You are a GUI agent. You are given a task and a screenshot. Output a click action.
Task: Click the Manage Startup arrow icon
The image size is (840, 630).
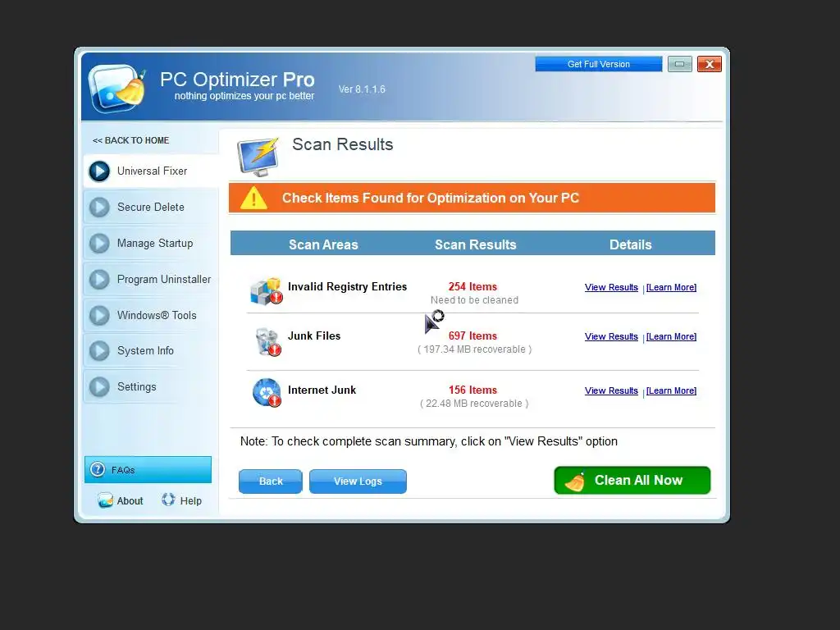99,243
